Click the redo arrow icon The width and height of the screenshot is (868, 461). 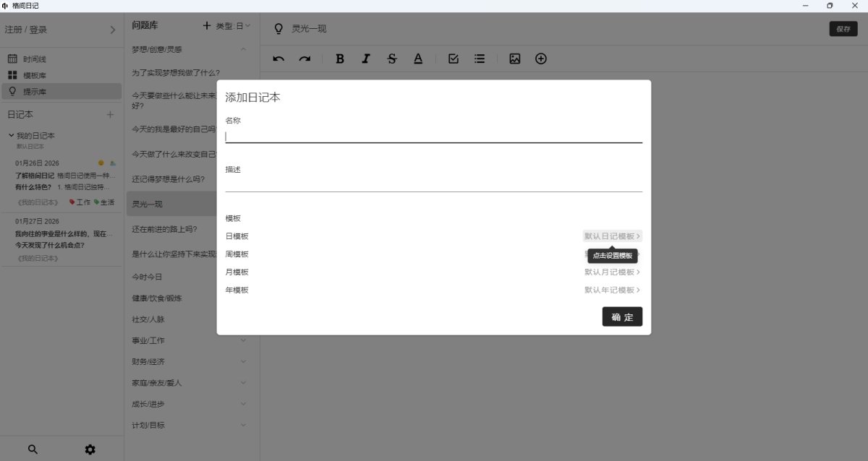tap(305, 59)
